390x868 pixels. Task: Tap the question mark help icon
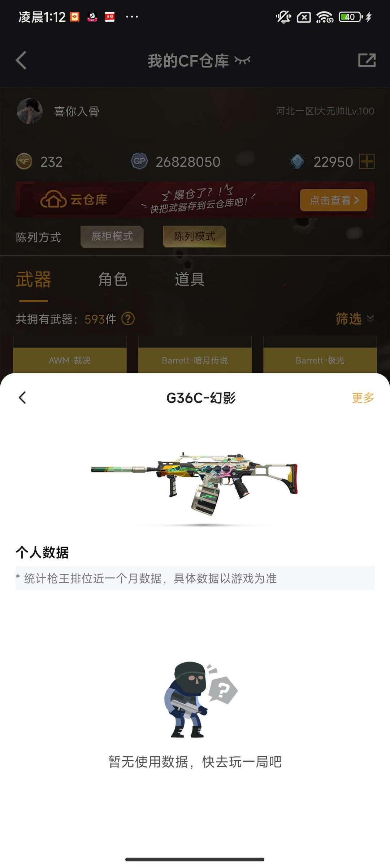tap(128, 319)
